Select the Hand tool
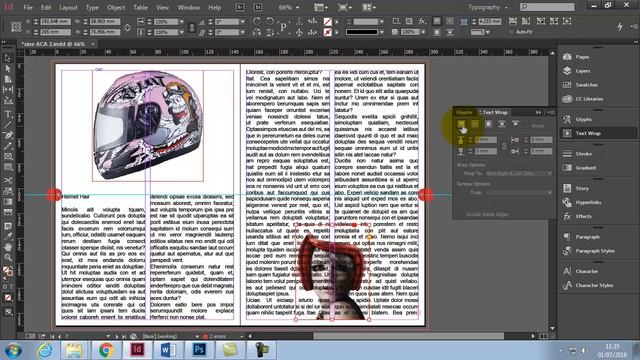 [x=8, y=247]
